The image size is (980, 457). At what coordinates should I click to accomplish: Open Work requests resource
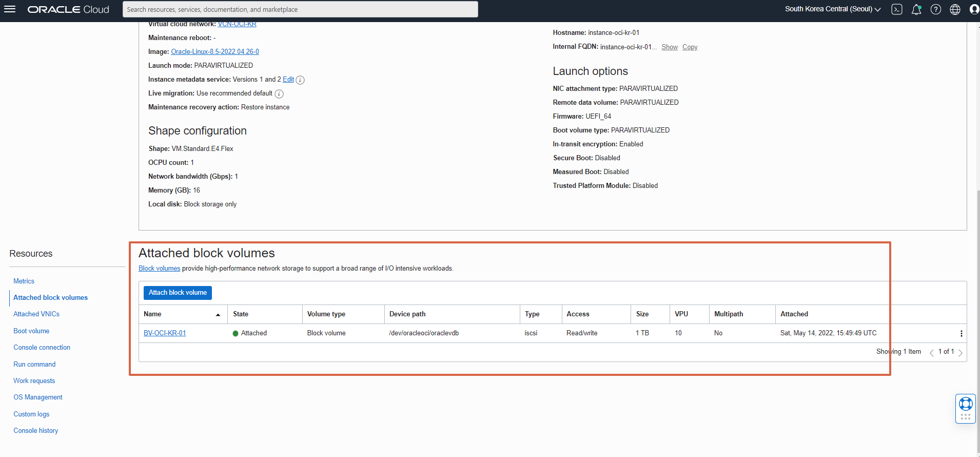coord(34,380)
